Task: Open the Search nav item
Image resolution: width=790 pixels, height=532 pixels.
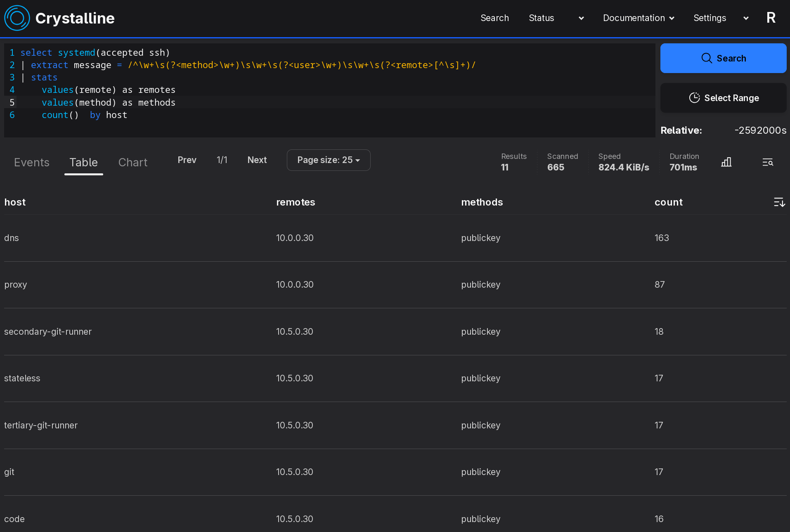Action: [x=494, y=18]
